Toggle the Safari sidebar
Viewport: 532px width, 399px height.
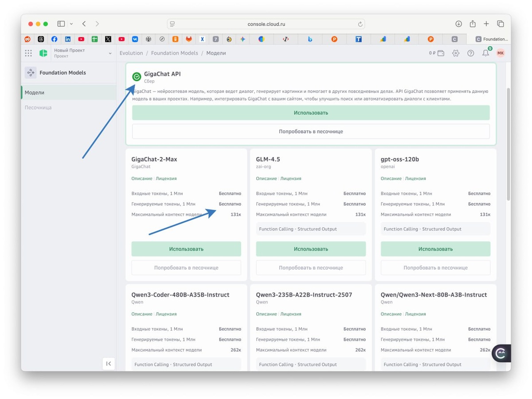[x=61, y=24]
